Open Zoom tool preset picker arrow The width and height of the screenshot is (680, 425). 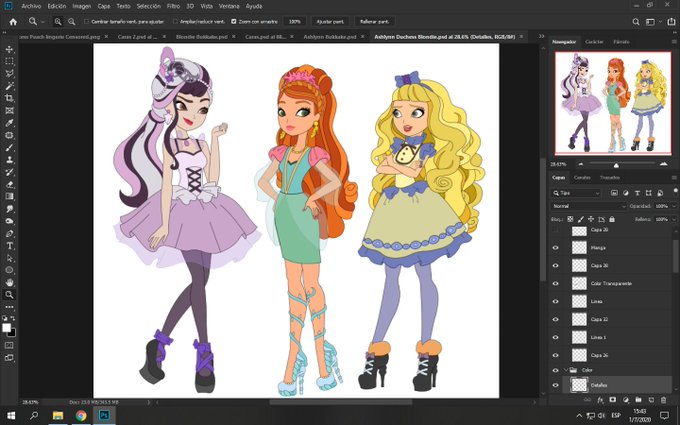43,21
